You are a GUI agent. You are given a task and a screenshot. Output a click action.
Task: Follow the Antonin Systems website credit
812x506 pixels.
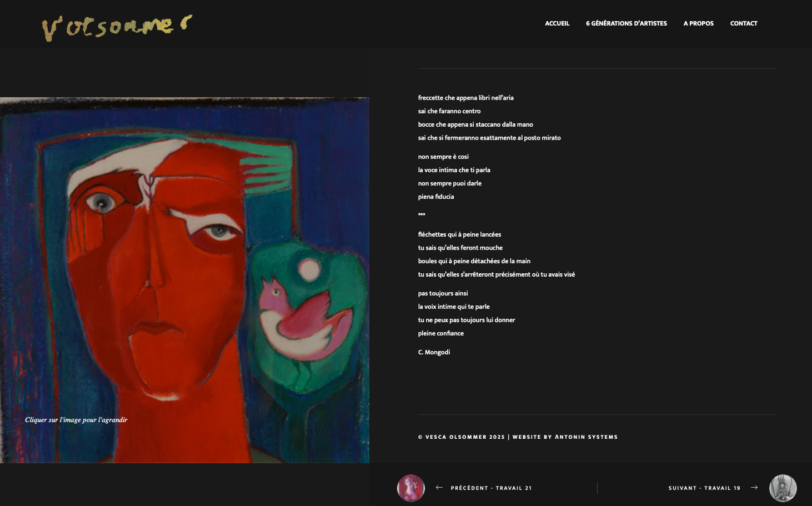pos(586,437)
